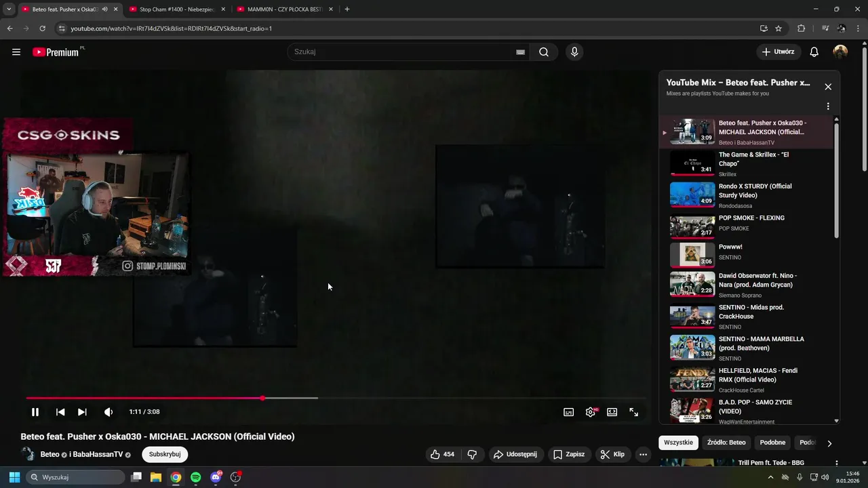Viewport: 868px width, 488px height.
Task: Open the account avatar menu
Action: click(x=840, y=52)
